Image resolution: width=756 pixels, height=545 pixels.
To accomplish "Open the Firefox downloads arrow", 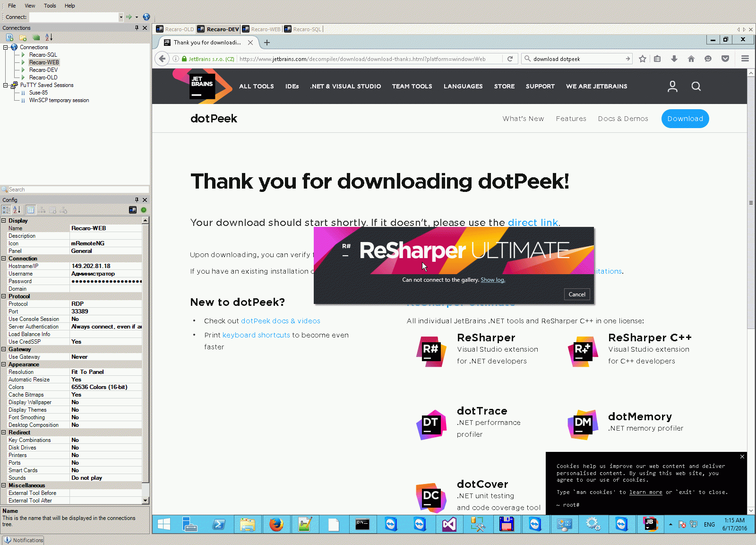I will coord(674,59).
